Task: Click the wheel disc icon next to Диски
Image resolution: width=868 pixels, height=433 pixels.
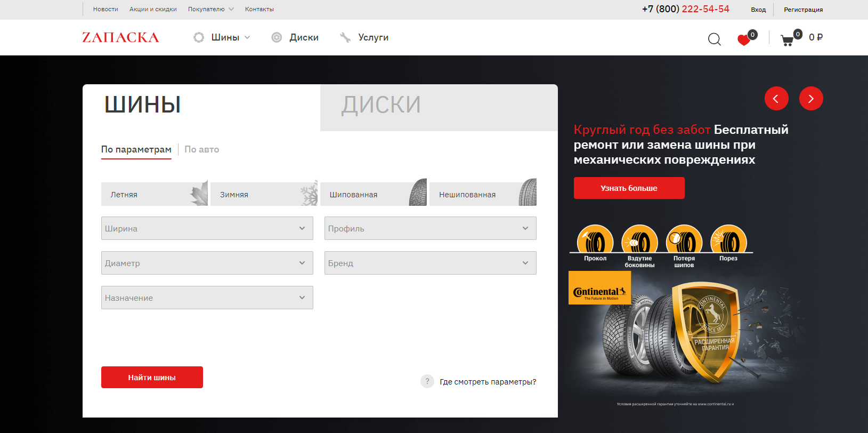Action: click(x=277, y=37)
